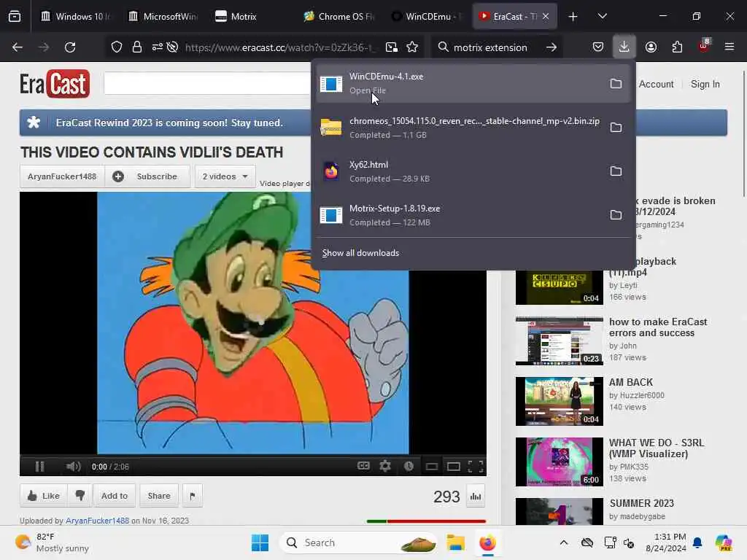Image resolution: width=747 pixels, height=560 pixels.
Task: Click the Add to button
Action: [x=115, y=496]
